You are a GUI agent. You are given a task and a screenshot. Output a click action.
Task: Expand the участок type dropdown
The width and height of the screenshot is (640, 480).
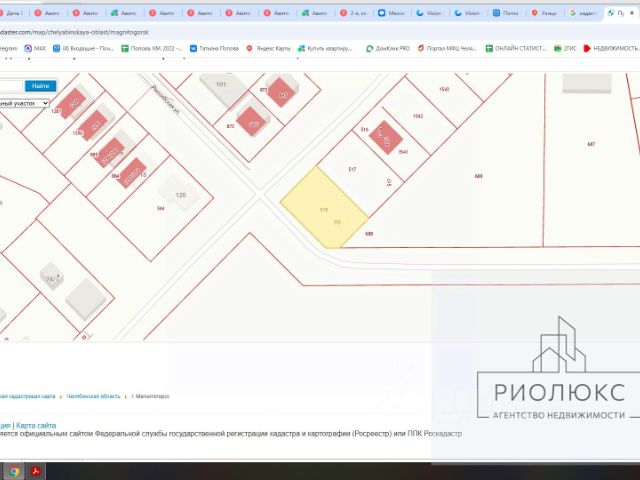(24, 104)
